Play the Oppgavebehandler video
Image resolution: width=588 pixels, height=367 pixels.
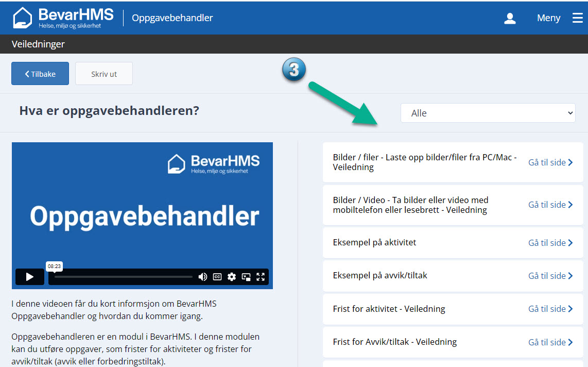(x=29, y=277)
